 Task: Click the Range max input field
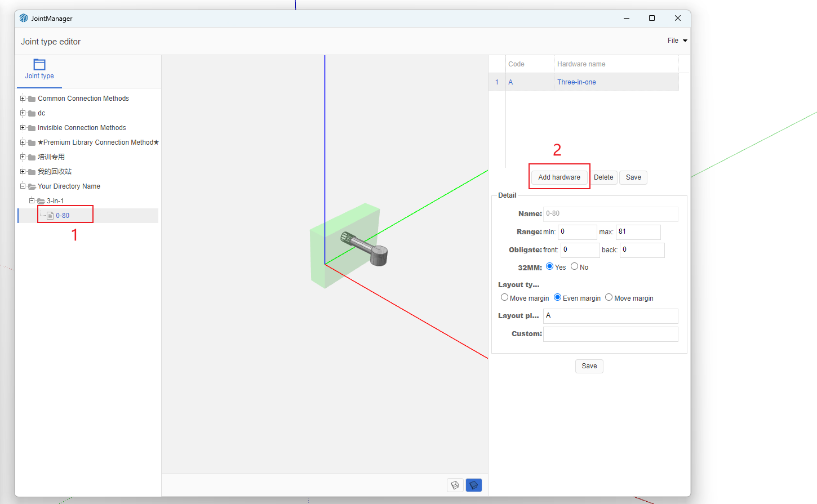(638, 232)
